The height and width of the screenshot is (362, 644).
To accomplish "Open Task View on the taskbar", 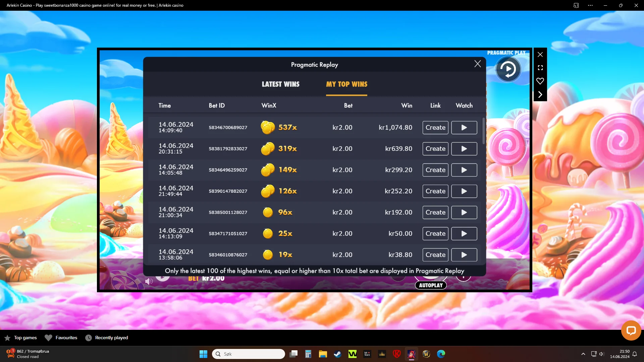I will click(x=293, y=354).
